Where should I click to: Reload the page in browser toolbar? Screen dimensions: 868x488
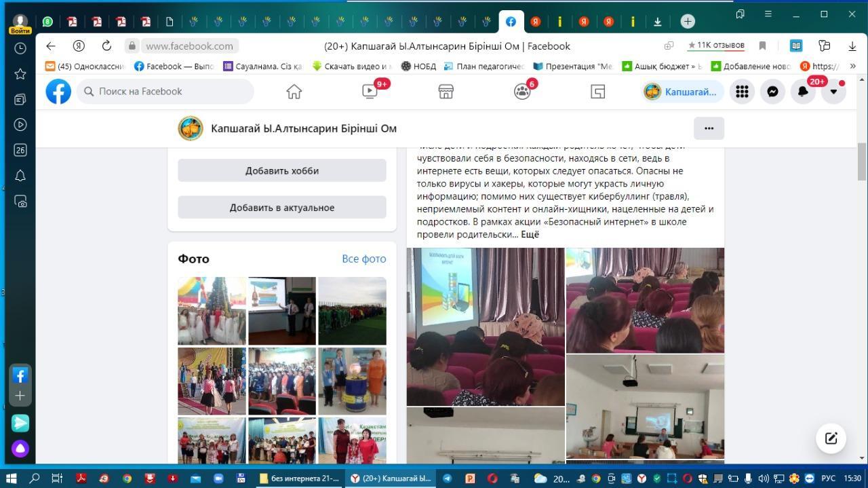[x=106, y=46]
